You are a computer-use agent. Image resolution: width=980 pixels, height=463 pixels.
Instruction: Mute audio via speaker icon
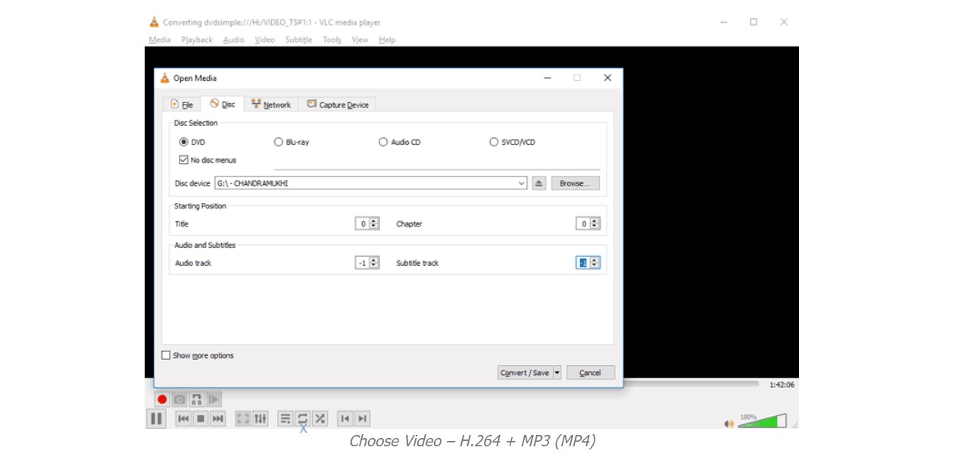pyautogui.click(x=729, y=424)
